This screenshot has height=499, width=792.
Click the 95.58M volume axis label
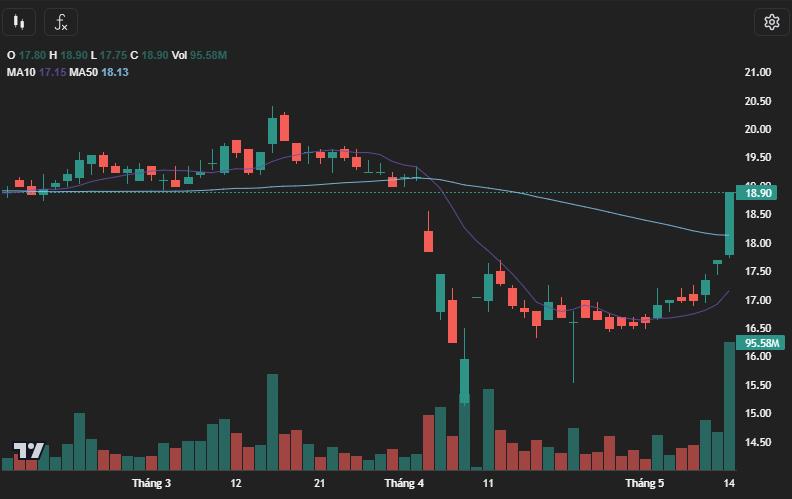tap(759, 343)
